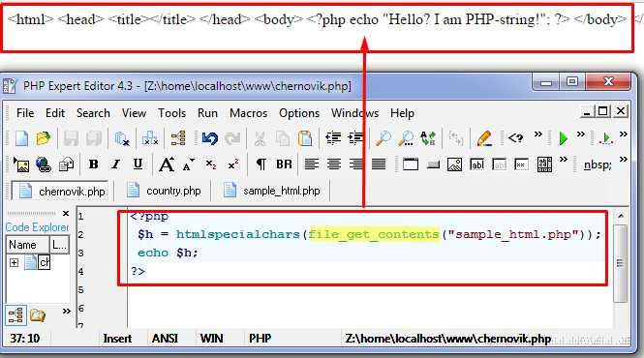
Task: Click the Close all files icon
Action: [150, 138]
